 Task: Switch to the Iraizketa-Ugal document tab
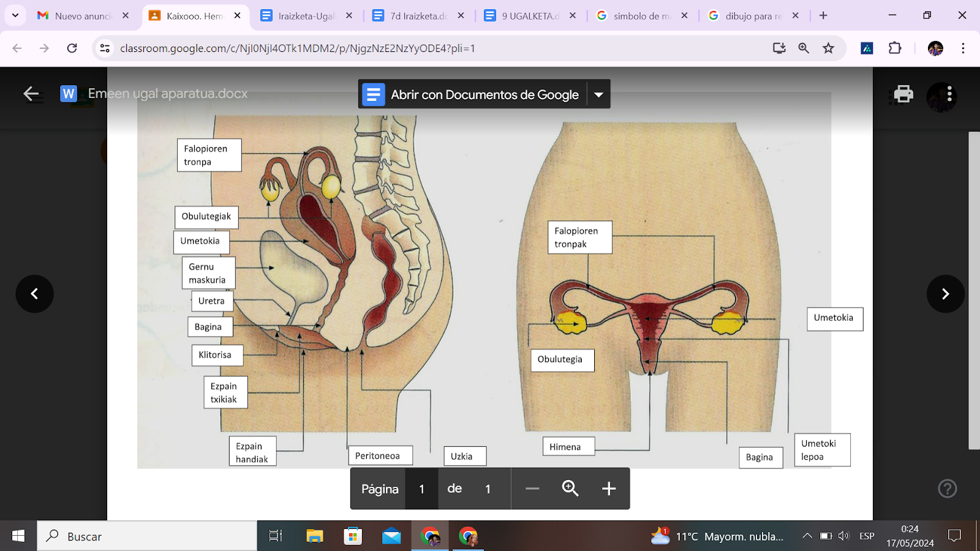click(x=306, y=16)
